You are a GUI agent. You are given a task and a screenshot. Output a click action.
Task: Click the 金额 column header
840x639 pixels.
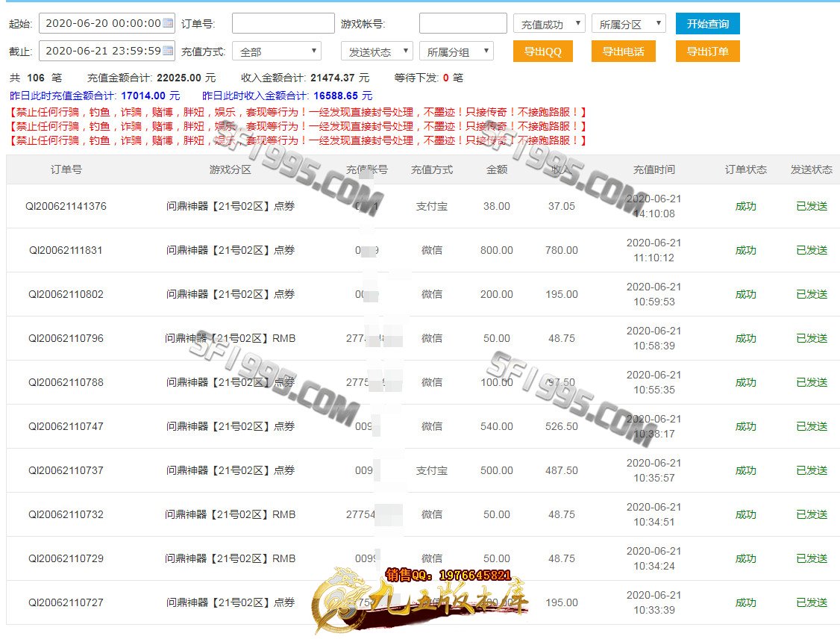pyautogui.click(x=496, y=169)
